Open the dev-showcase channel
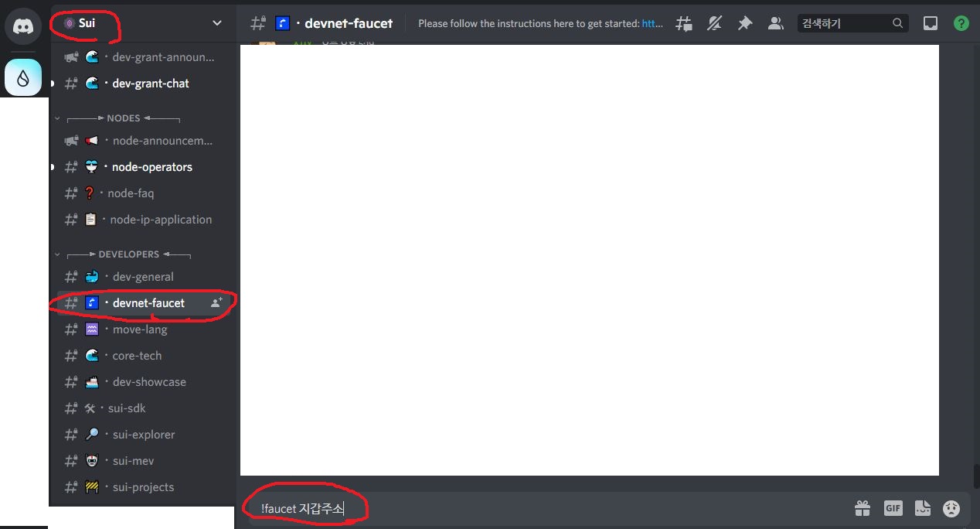The image size is (980, 529). (x=143, y=382)
